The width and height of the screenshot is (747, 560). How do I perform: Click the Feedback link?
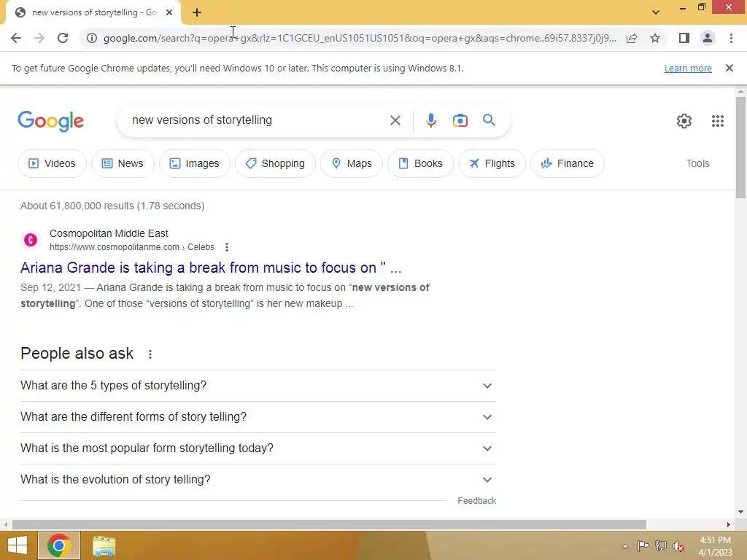[476, 500]
